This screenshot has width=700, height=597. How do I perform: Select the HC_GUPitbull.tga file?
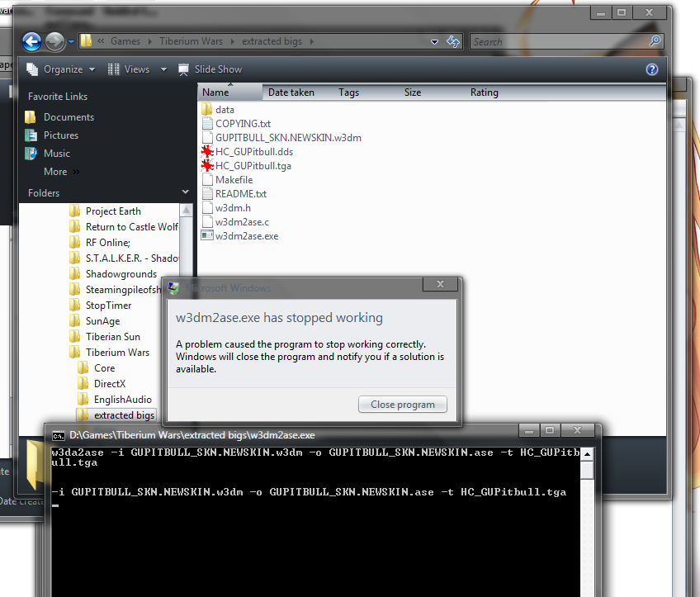coord(247,166)
